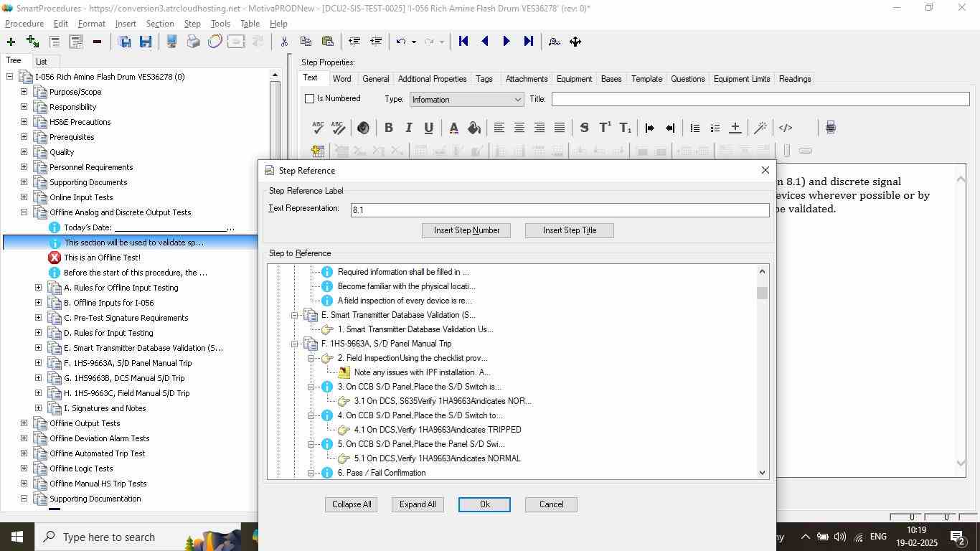The image size is (980, 551).
Task: Apply underline with the U icon
Action: [428, 128]
